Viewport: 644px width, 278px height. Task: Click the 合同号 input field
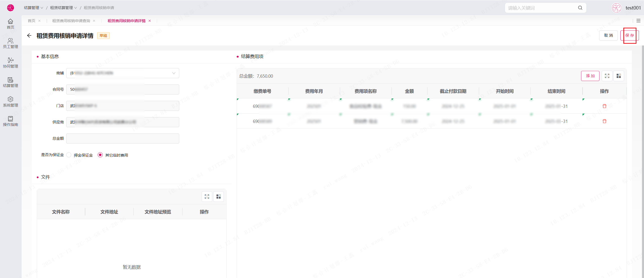tap(123, 89)
